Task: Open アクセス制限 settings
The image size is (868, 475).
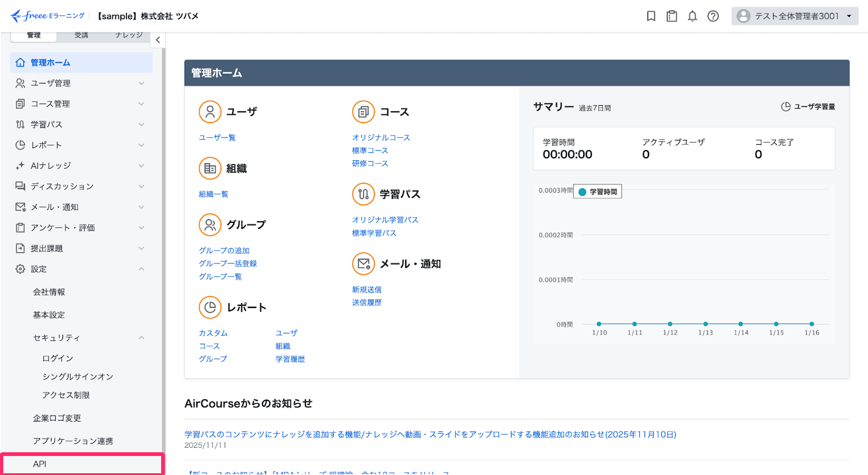Action: click(66, 395)
